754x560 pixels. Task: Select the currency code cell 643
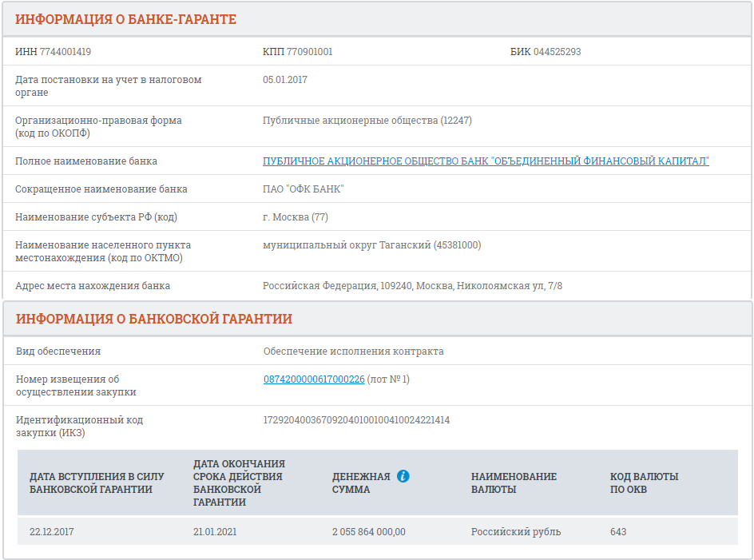pos(618,531)
